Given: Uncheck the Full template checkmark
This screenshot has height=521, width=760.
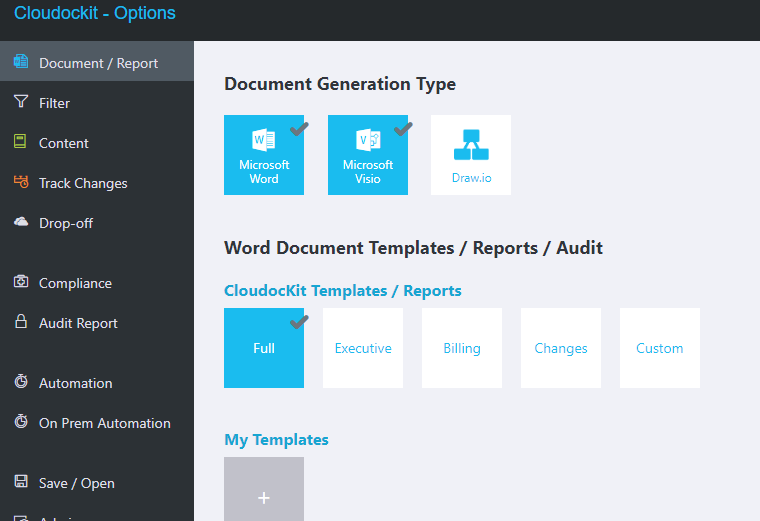Looking at the screenshot, I should click(x=299, y=322).
